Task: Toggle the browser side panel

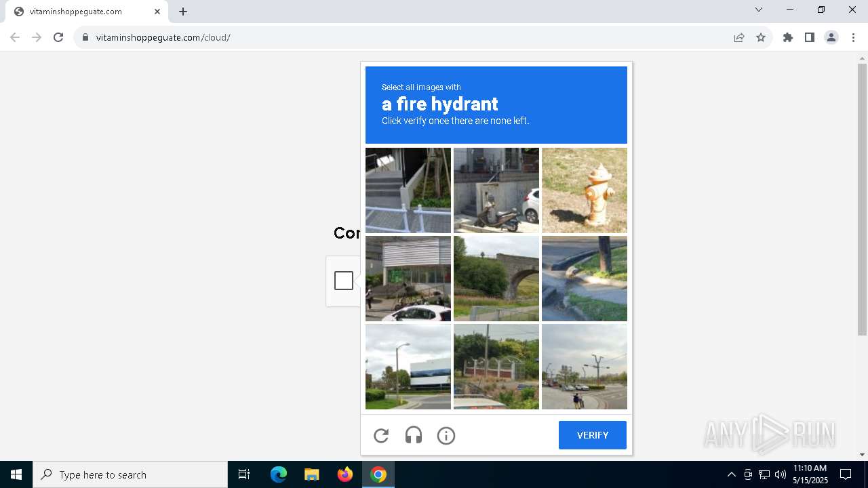Action: coord(810,37)
